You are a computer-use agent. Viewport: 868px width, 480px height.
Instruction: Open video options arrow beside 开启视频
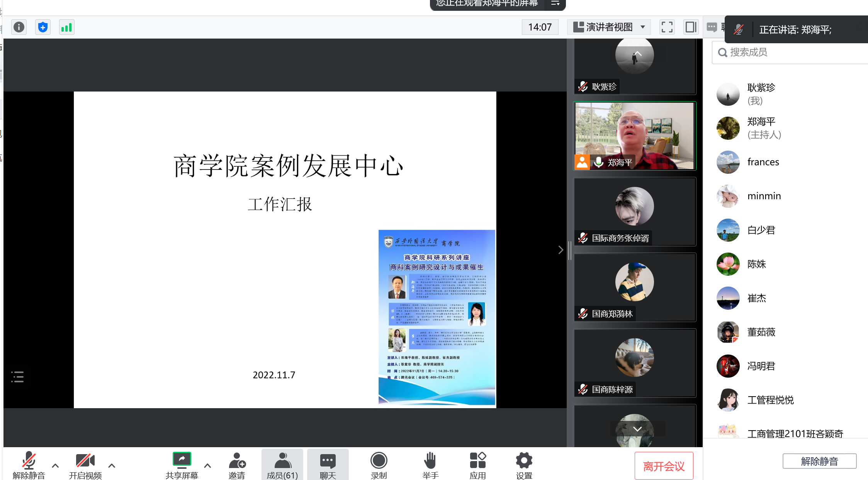click(x=112, y=465)
